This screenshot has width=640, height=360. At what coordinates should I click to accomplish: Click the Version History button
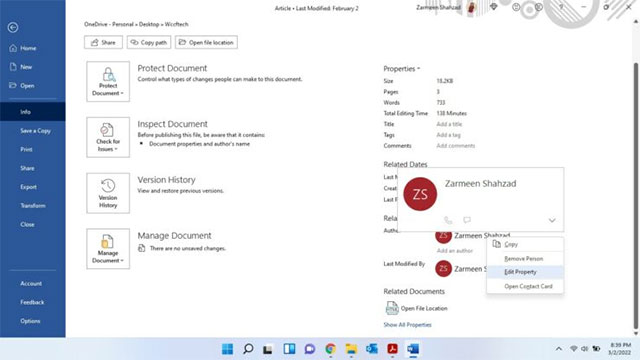click(x=108, y=193)
